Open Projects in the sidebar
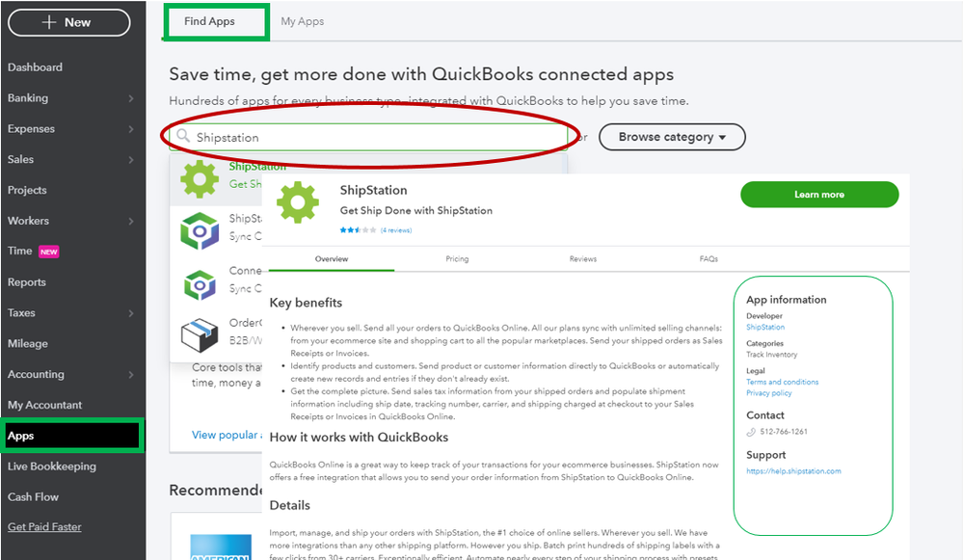963x560 pixels. click(x=27, y=190)
